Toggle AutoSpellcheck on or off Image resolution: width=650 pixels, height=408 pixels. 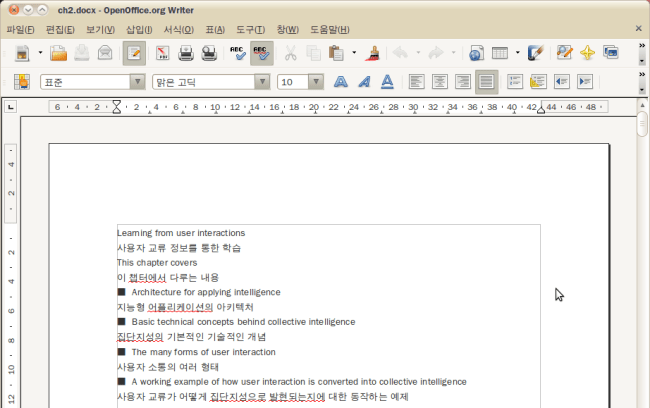pyautogui.click(x=262, y=53)
